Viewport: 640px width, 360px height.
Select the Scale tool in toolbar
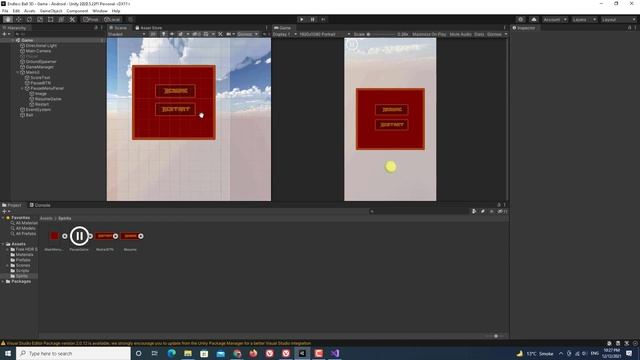[x=40, y=20]
